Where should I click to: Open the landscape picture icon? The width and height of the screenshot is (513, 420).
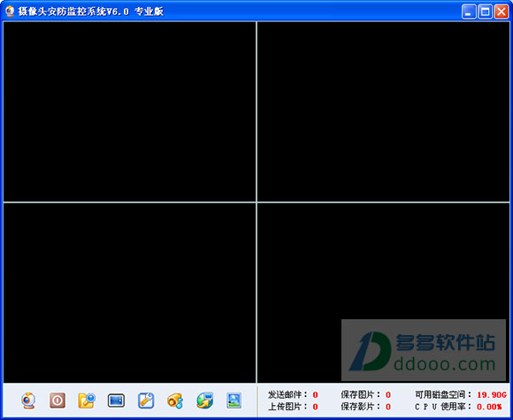tap(234, 401)
